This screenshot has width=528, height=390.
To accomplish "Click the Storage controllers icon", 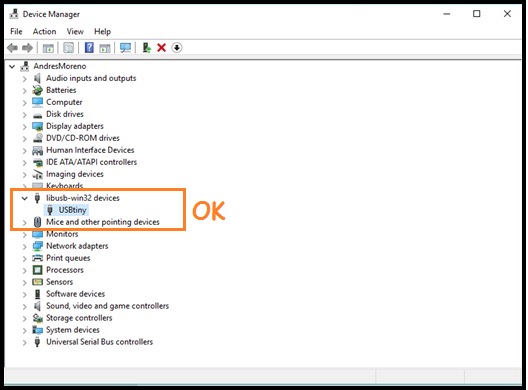I will 37,318.
